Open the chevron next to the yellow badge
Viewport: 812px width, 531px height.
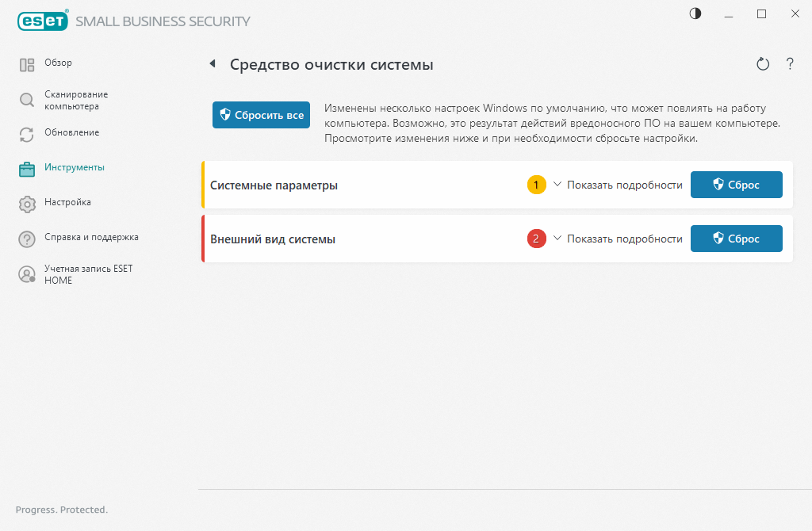pyautogui.click(x=557, y=184)
